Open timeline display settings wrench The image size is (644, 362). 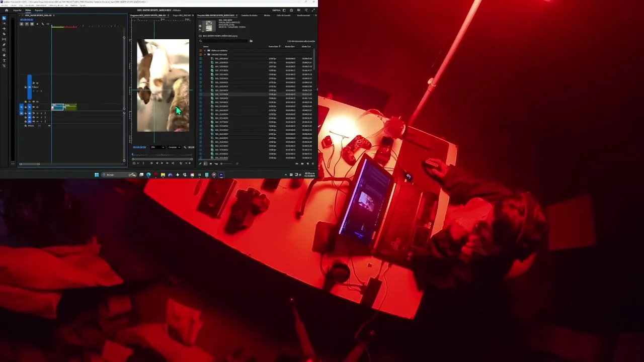43,24
